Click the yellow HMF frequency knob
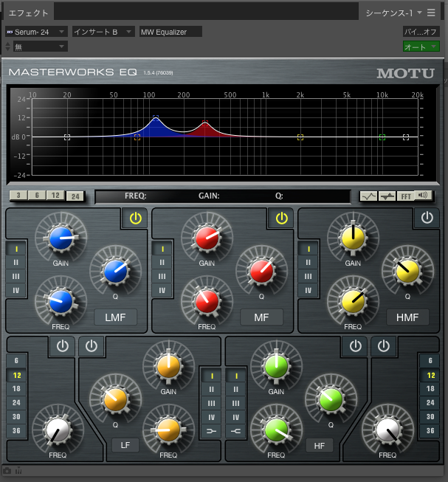 point(353,302)
